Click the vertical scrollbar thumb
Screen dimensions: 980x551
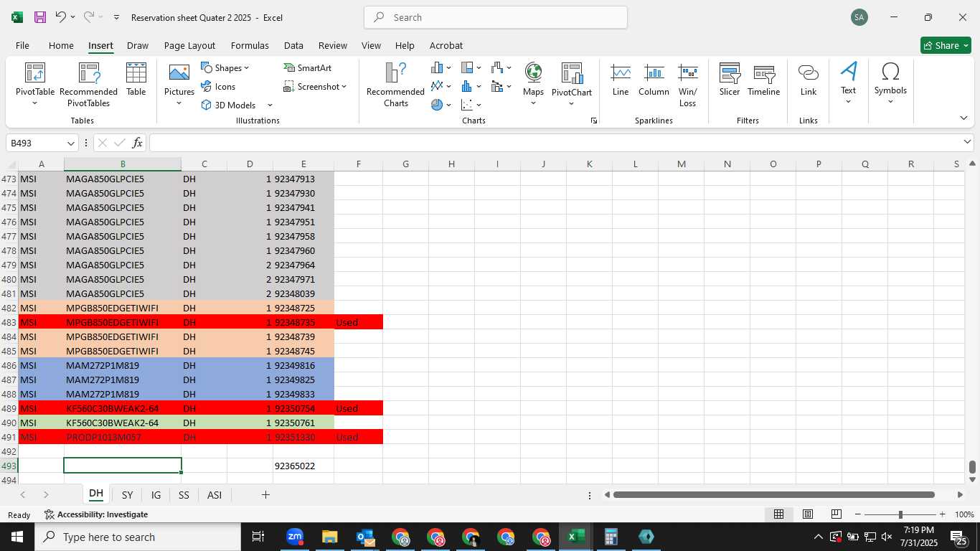click(972, 468)
